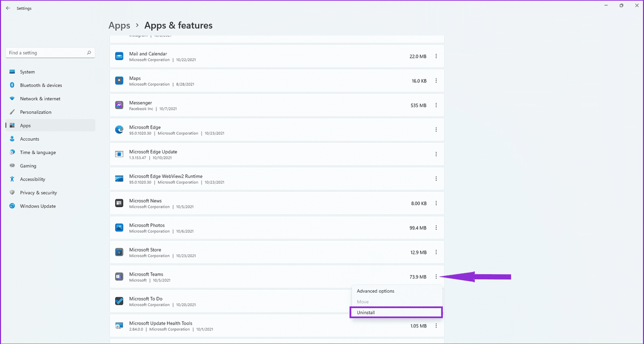Click the Microsoft To Do app name

point(146,299)
